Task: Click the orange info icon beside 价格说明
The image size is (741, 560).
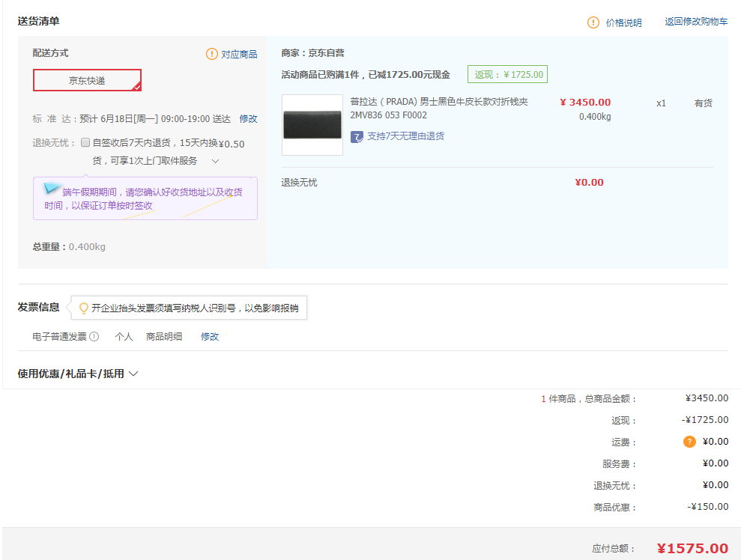Action: point(593,22)
